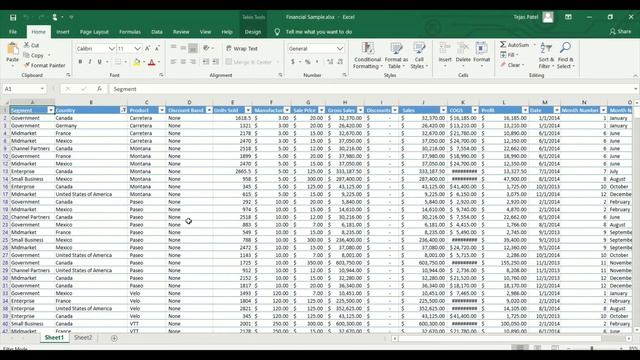The height and width of the screenshot is (360, 640).
Task: Open the Country column filter button
Action: [123, 110]
